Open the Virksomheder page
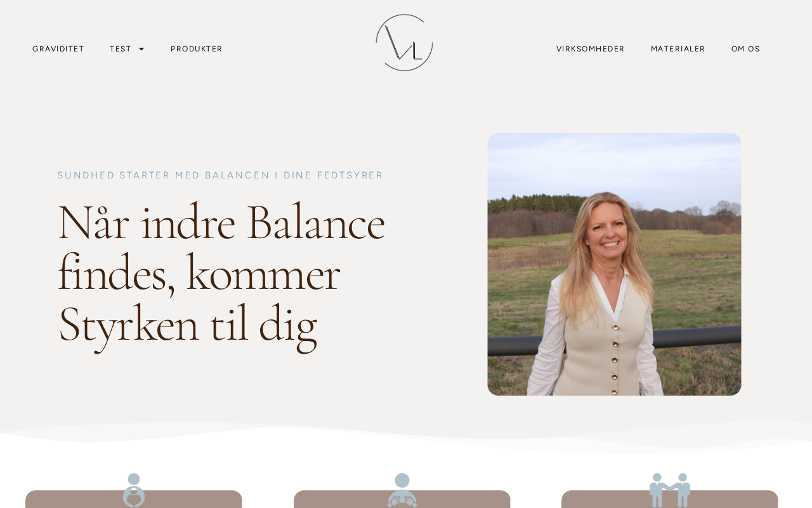This screenshot has height=508, width=812. pyautogui.click(x=591, y=49)
